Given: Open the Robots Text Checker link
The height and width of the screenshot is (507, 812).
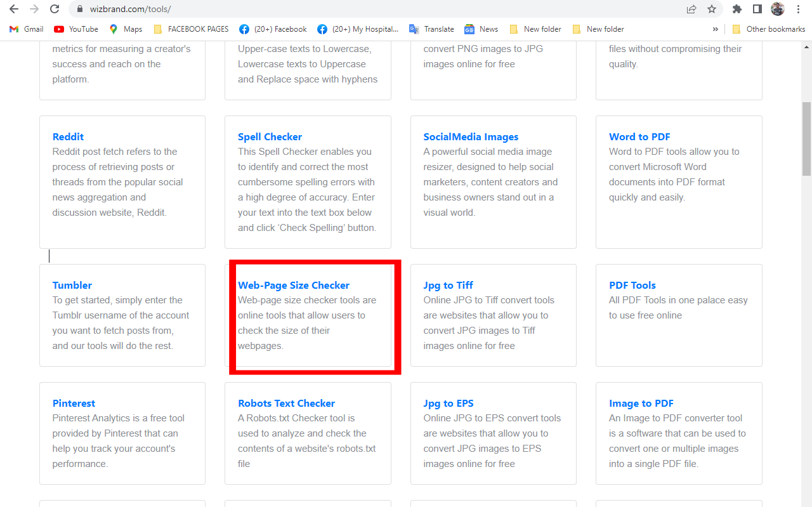Looking at the screenshot, I should (x=286, y=403).
